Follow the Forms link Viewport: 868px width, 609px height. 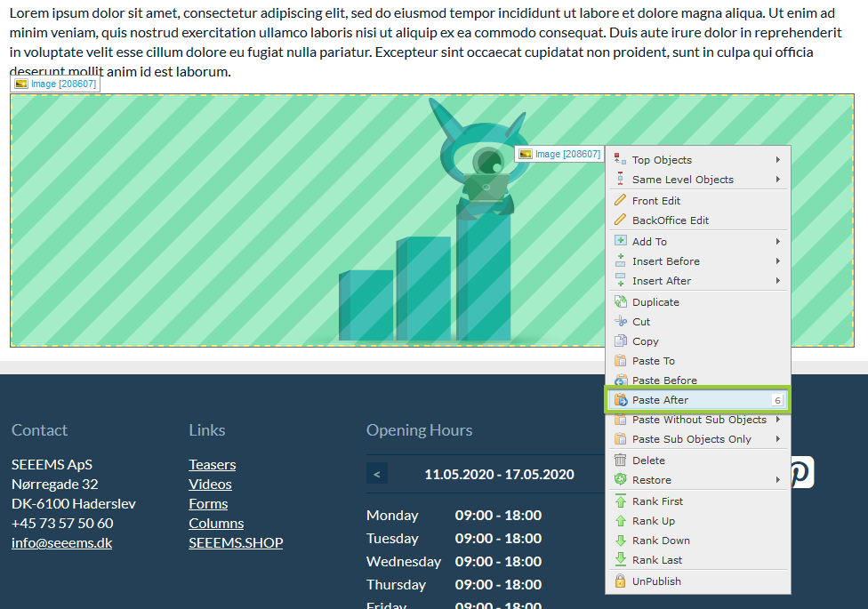[x=208, y=504]
